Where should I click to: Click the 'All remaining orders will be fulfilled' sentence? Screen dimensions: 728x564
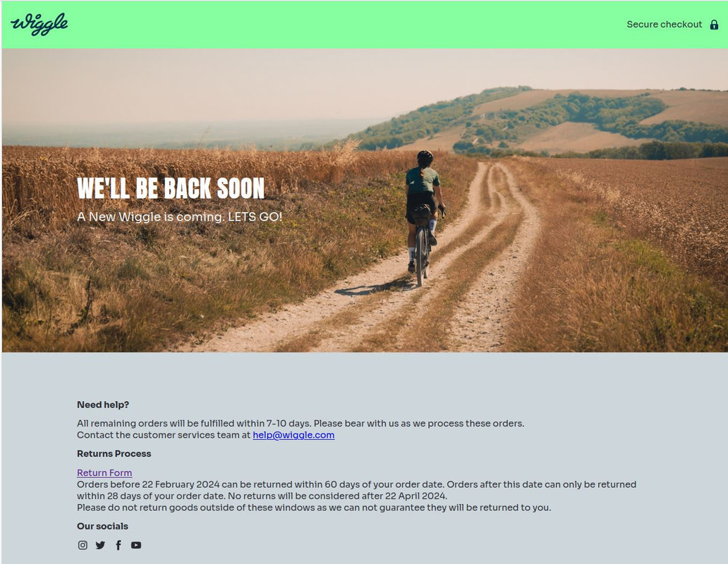click(301, 423)
